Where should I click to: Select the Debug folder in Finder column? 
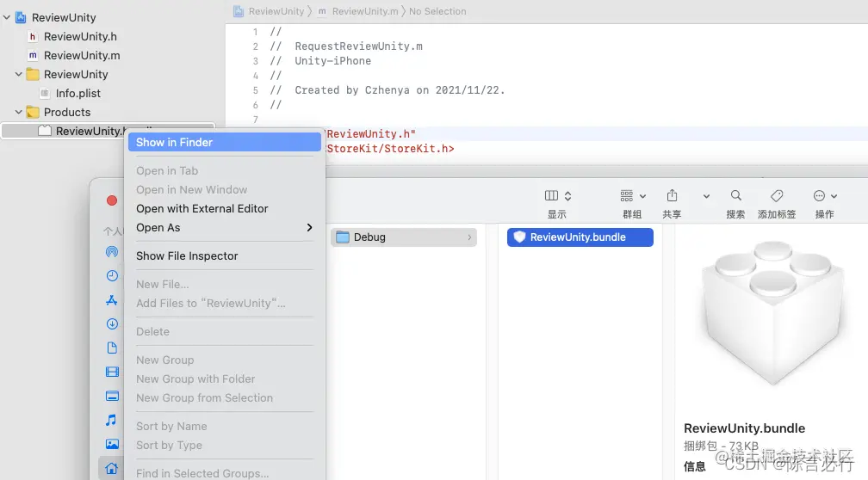[404, 237]
